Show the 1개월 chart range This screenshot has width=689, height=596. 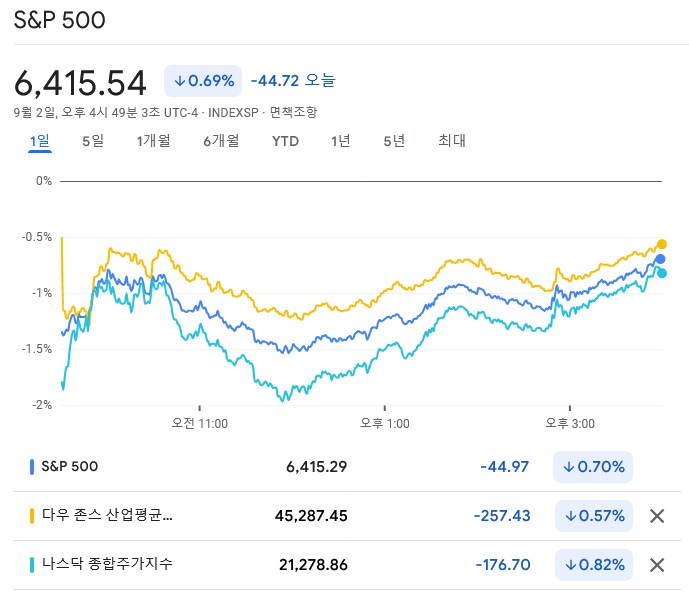point(153,141)
